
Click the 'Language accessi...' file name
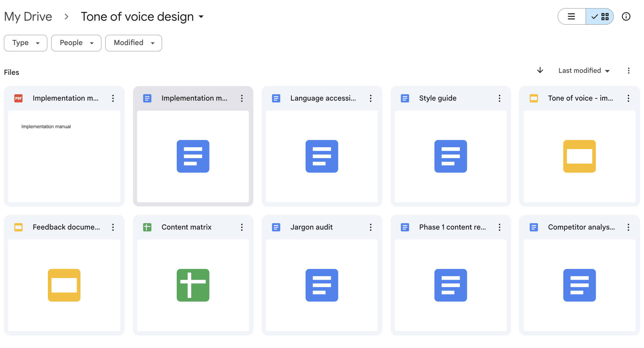323,98
